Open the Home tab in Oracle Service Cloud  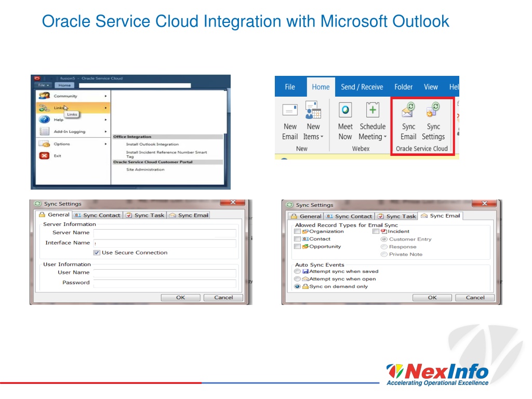pyautogui.click(x=64, y=85)
